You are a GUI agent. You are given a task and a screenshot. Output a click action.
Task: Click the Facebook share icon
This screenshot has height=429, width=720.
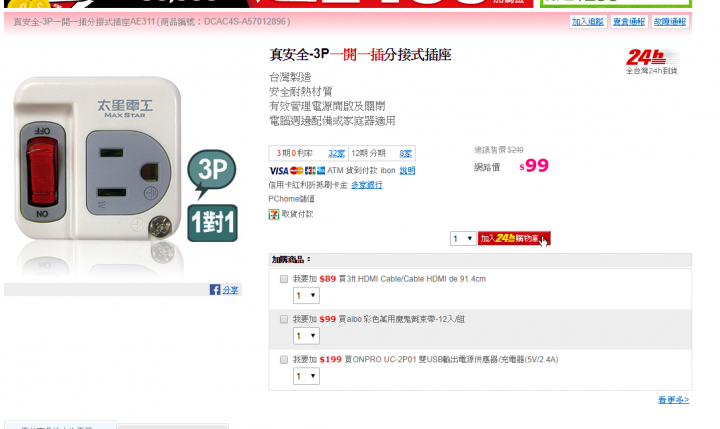point(215,290)
